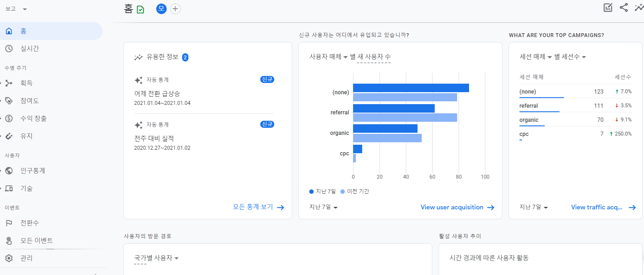This screenshot has height=275, width=644.
Task: Click the View traffic acq... link
Action: point(597,207)
